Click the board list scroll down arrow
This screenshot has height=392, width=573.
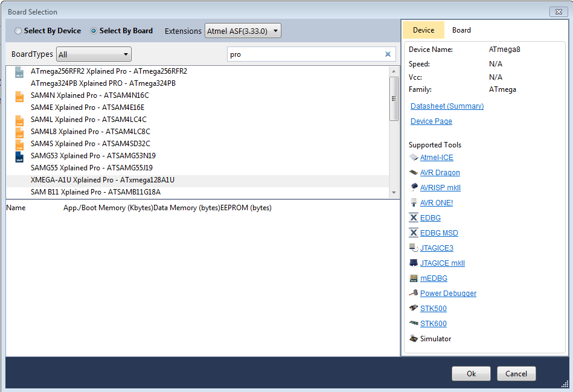tap(394, 193)
